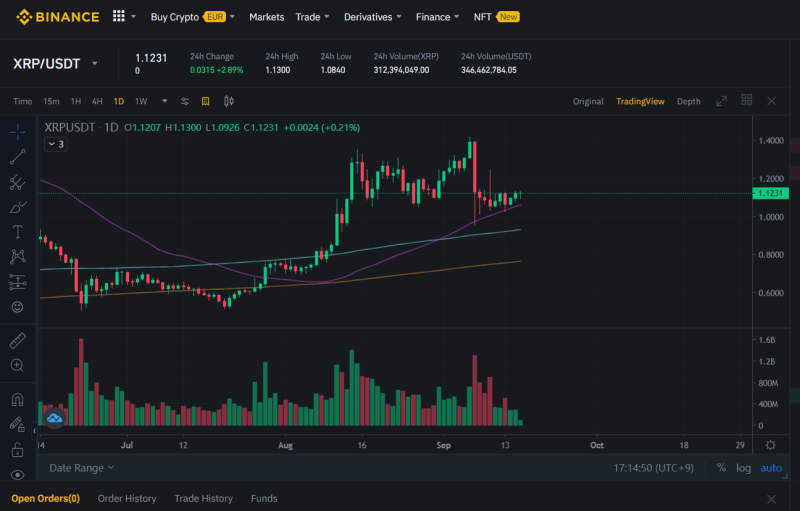Switch to the Depth chart view
Image resolution: width=800 pixels, height=511 pixels.
(x=688, y=101)
